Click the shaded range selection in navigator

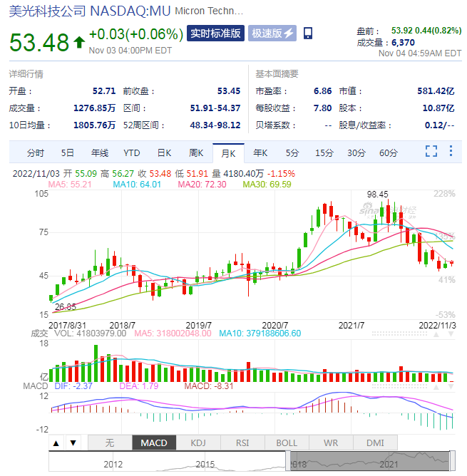pos(370,462)
